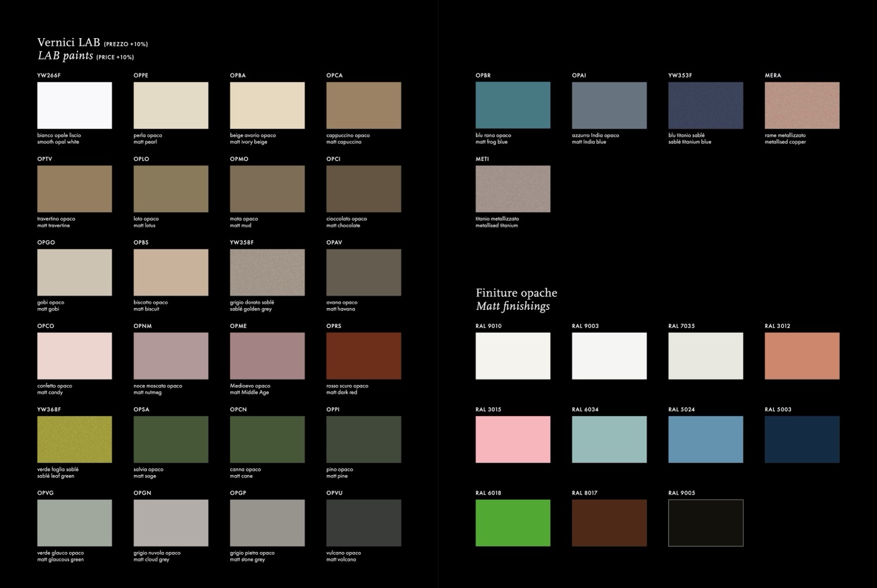Screen dimensions: 877x588
Task: Pick the OPCA matt capuccino color swatch
Action: tap(364, 105)
